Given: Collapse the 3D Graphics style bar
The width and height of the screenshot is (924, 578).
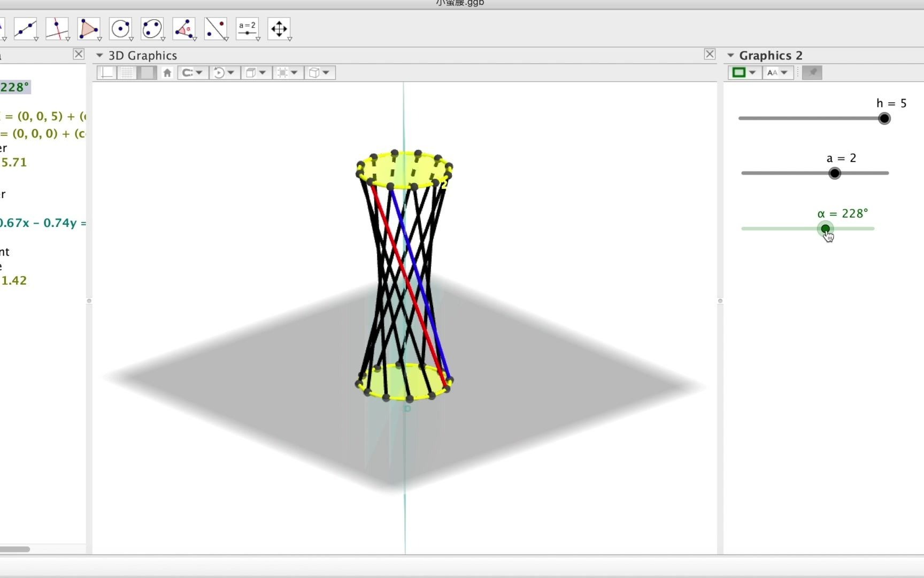Looking at the screenshot, I should click(x=99, y=55).
